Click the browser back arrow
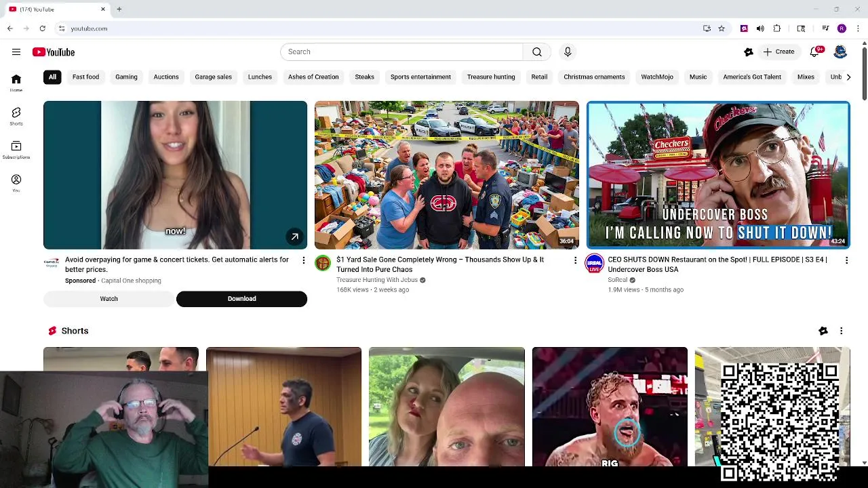This screenshot has width=868, height=488. click(x=9, y=28)
